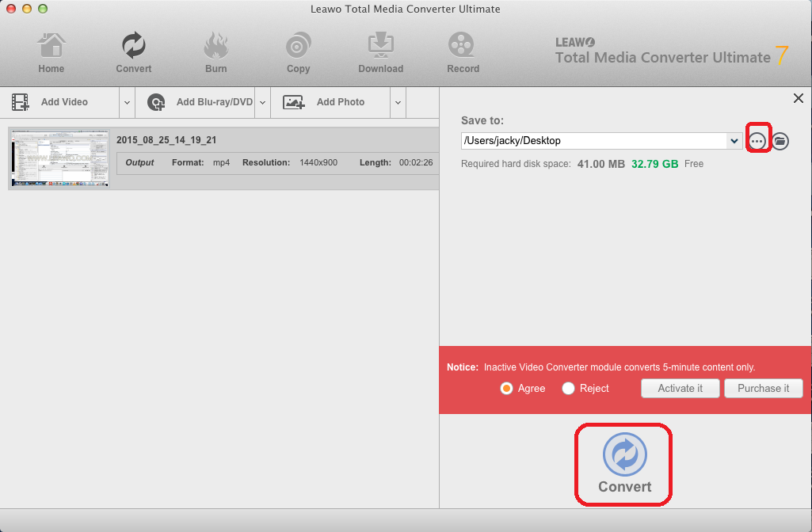Click the file name 2015_08_25_14_19_21
The width and height of the screenshot is (812, 532).
pyautogui.click(x=166, y=139)
